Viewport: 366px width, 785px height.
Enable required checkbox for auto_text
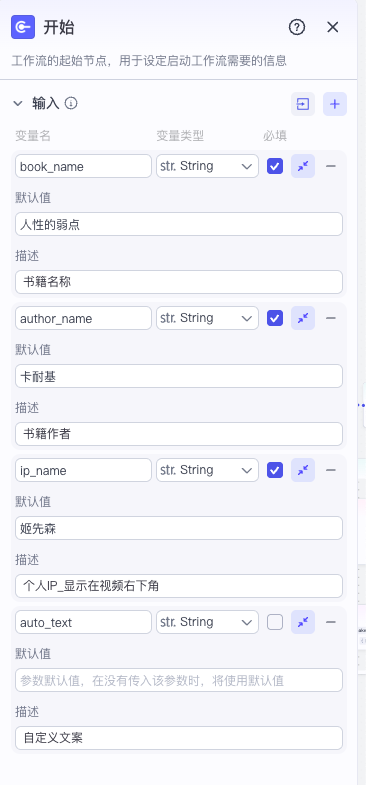pyautogui.click(x=275, y=622)
